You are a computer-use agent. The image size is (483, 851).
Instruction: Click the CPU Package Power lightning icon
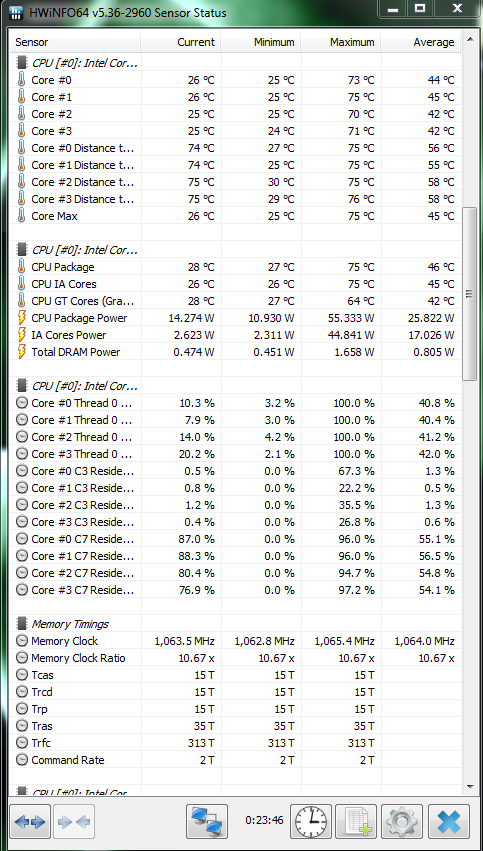coord(22,318)
